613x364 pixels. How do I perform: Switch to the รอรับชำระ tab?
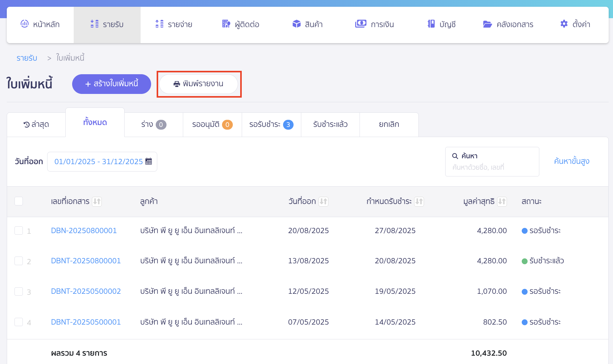[271, 124]
